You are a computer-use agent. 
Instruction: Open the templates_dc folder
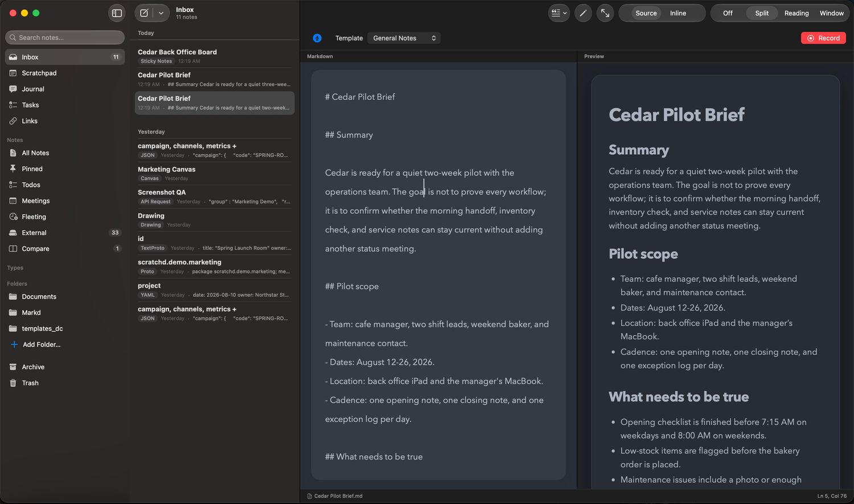(x=65, y=328)
